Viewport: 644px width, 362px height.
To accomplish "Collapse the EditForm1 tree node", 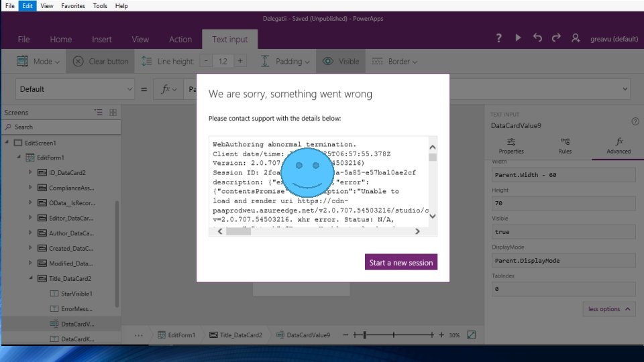I will coord(19,157).
